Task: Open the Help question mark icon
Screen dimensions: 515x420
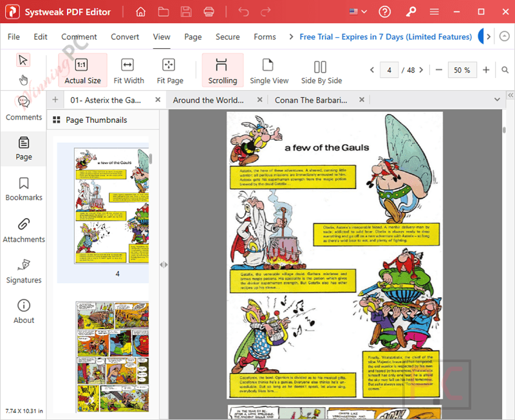Action: (x=384, y=12)
